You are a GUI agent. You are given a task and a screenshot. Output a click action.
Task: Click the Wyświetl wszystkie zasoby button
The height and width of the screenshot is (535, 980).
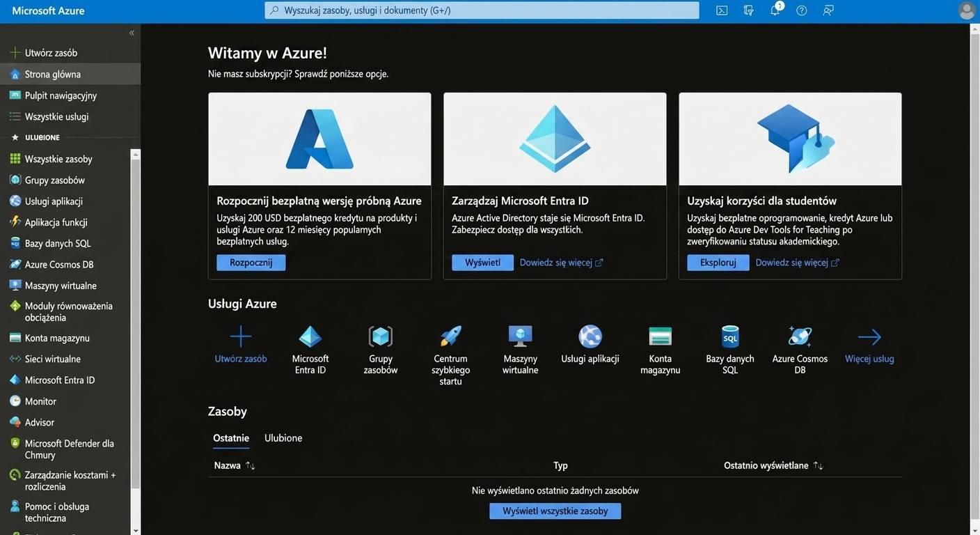(x=555, y=511)
